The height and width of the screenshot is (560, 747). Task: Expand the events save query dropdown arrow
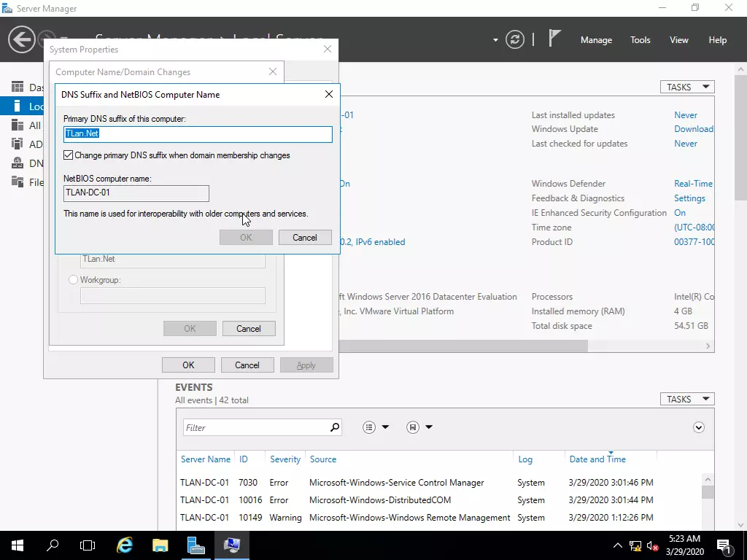tap(429, 427)
